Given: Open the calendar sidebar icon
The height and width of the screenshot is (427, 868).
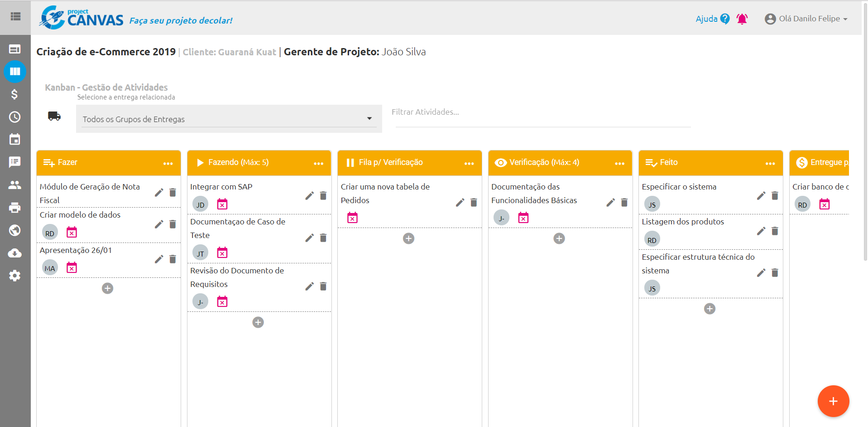Looking at the screenshot, I should (x=15, y=140).
